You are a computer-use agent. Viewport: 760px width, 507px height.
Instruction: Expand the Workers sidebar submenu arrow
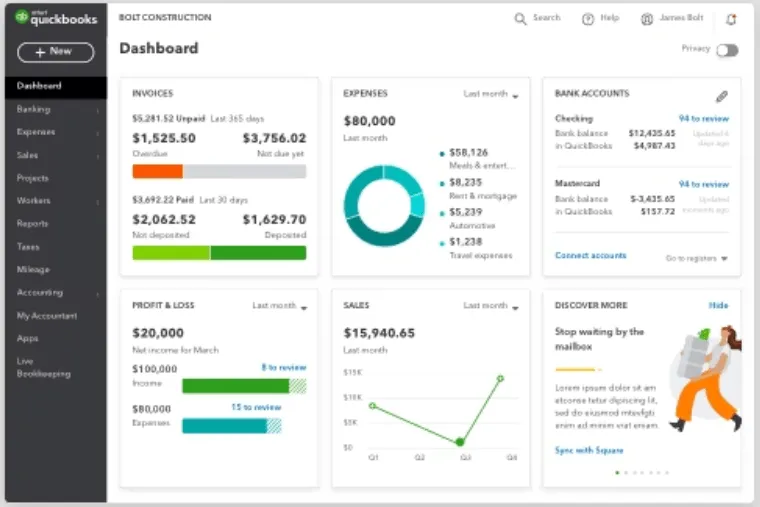pos(97,201)
